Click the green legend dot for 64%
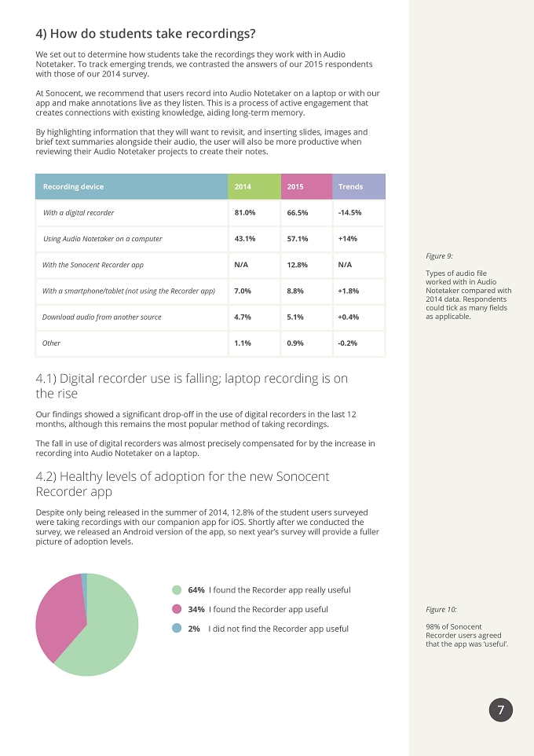 pyautogui.click(x=177, y=589)
